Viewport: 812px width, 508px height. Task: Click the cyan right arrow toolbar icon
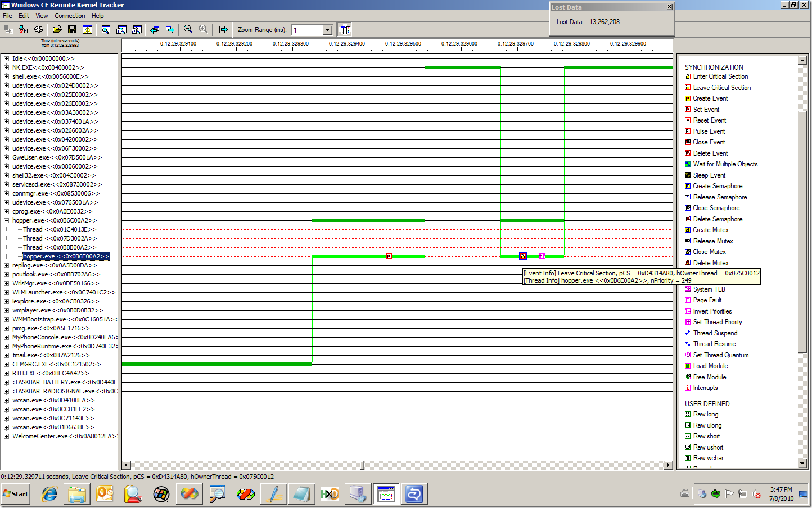tap(170, 29)
